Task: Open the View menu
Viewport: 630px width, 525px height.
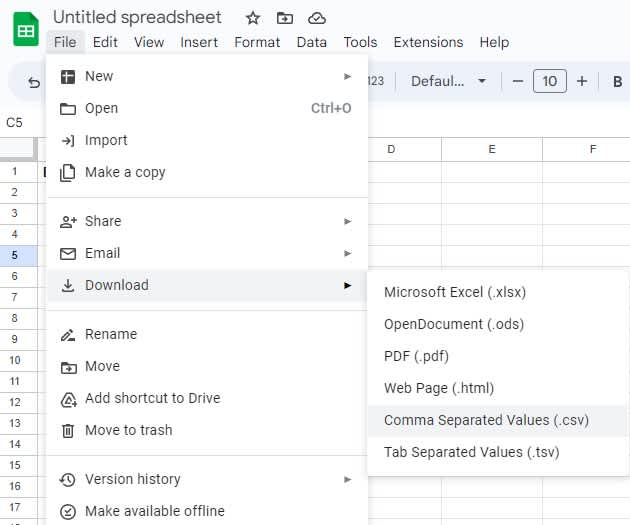Action: click(149, 42)
